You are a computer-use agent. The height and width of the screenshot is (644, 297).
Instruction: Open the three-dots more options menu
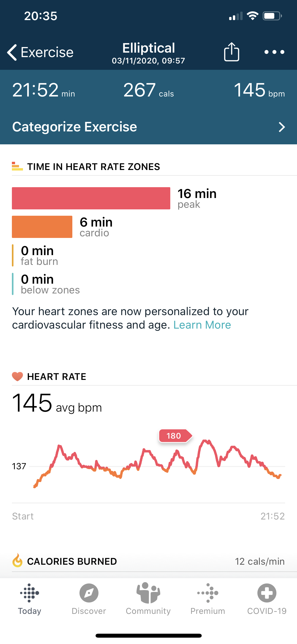coord(274,52)
